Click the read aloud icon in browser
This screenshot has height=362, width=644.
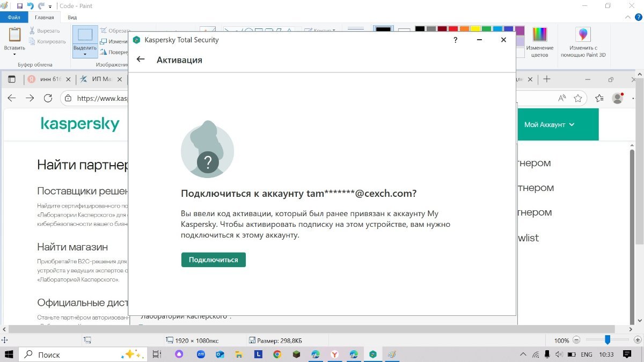tap(562, 98)
